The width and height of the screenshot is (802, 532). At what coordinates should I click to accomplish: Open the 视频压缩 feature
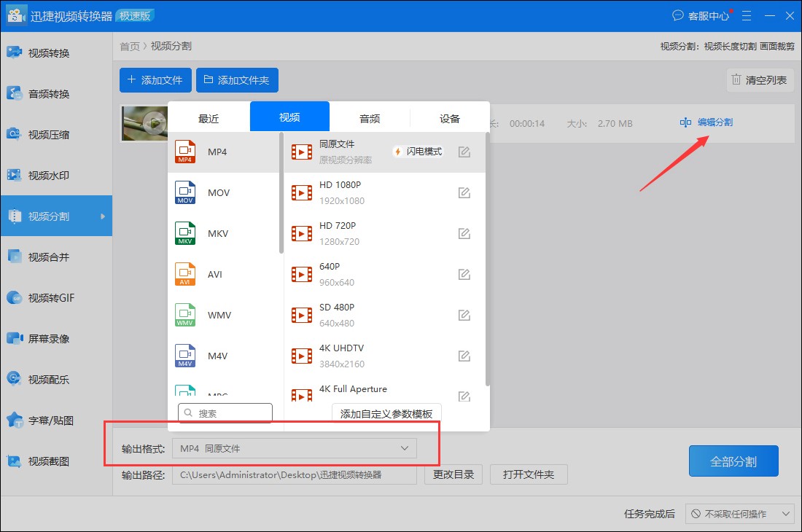(56, 134)
